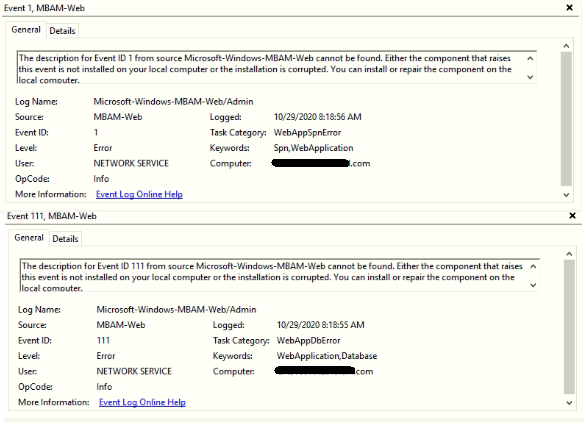
Task: Open Event Log Online Help for Event 111
Action: pyautogui.click(x=142, y=402)
